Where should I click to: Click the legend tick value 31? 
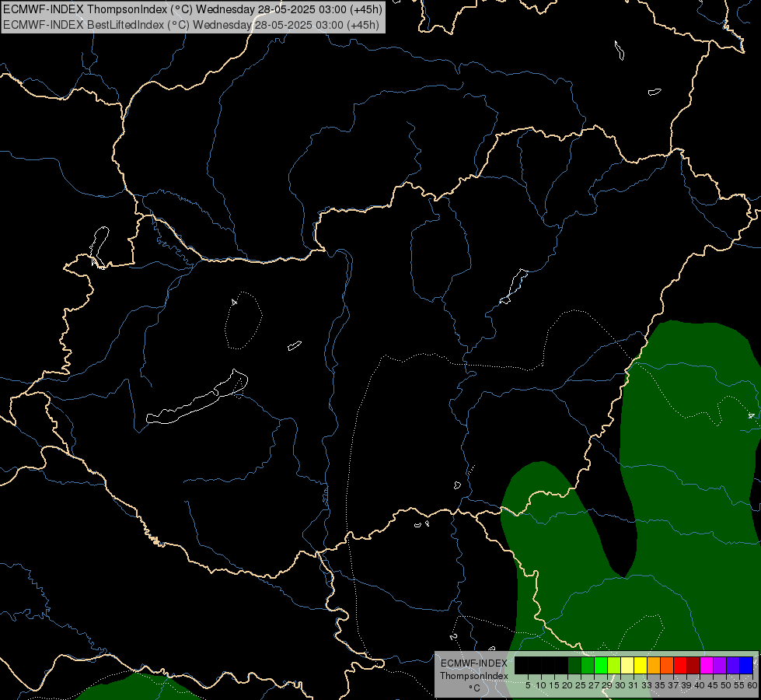coord(634,685)
